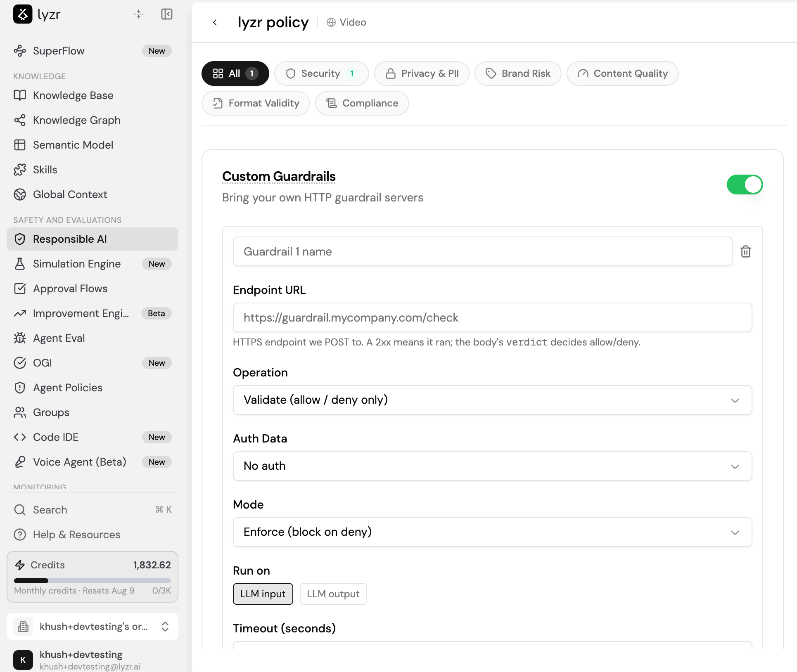Screen dimensions: 797x672
Task: Select LLM output run-on option
Action: [333, 594]
